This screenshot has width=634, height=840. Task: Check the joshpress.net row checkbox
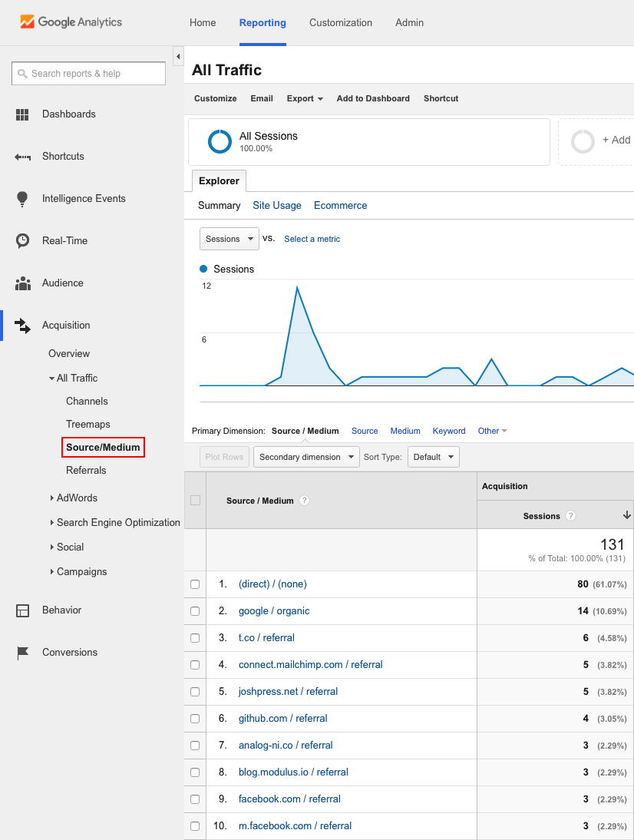coord(195,692)
